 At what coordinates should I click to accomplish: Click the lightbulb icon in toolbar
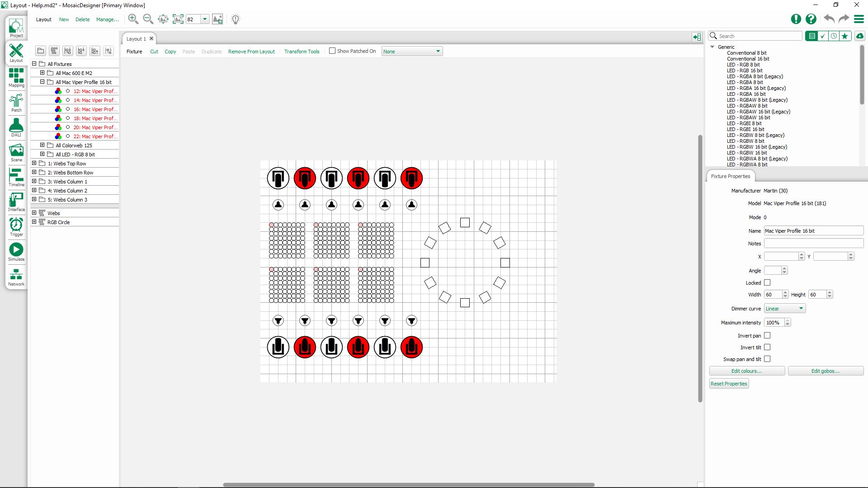[x=236, y=19]
